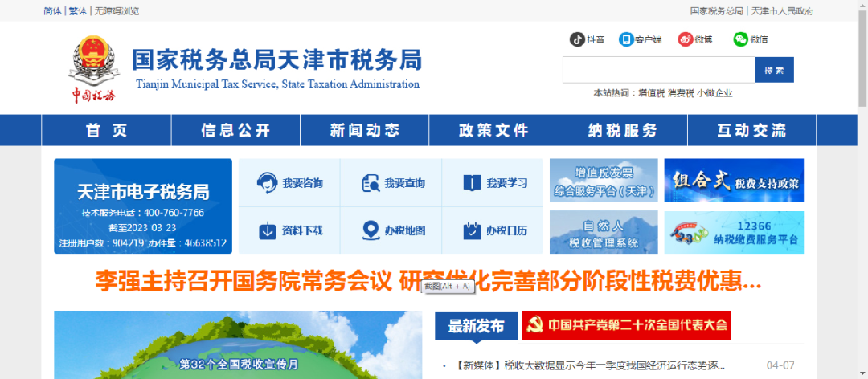Open 12366纳税缴费服务平台 banner
This screenshot has height=379, width=868.
[734, 232]
